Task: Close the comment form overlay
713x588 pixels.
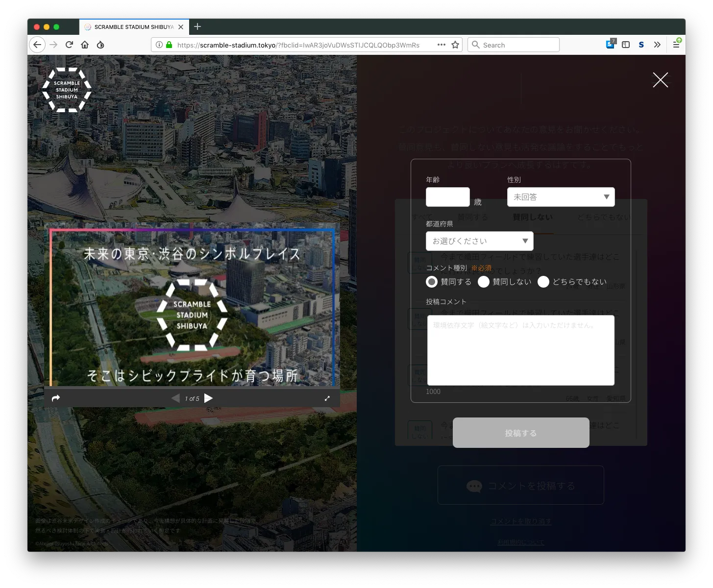Action: [660, 80]
